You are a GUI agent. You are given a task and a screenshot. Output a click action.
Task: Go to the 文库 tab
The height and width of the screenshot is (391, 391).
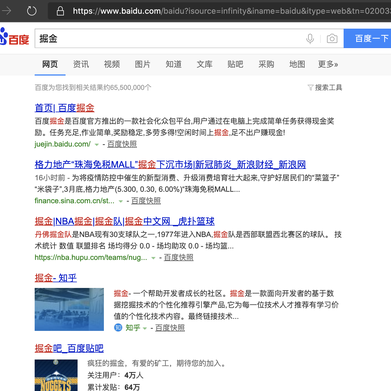[x=204, y=64]
